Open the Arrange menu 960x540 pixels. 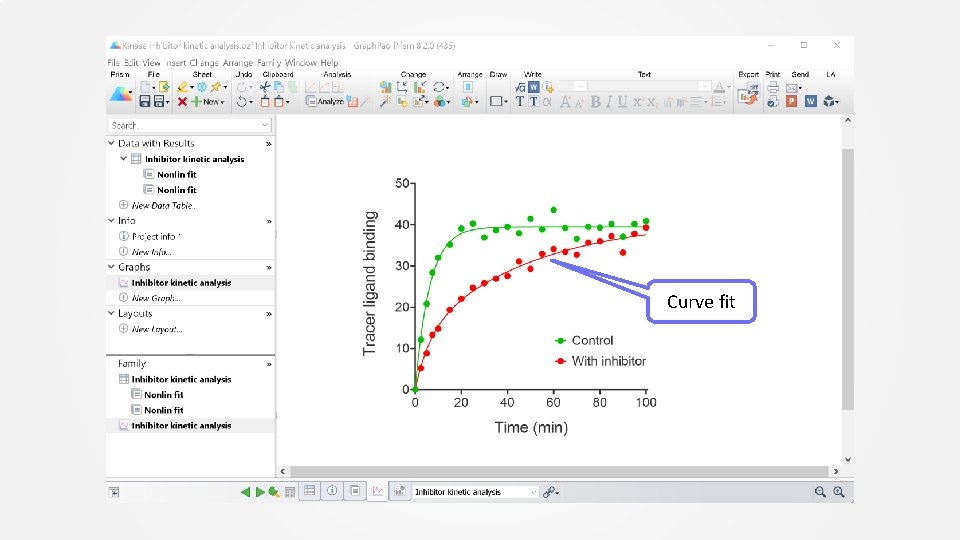click(238, 62)
